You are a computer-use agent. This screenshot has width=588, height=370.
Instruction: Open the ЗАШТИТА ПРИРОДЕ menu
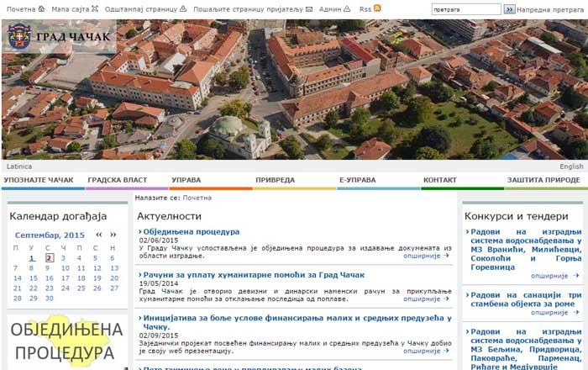pyautogui.click(x=543, y=180)
